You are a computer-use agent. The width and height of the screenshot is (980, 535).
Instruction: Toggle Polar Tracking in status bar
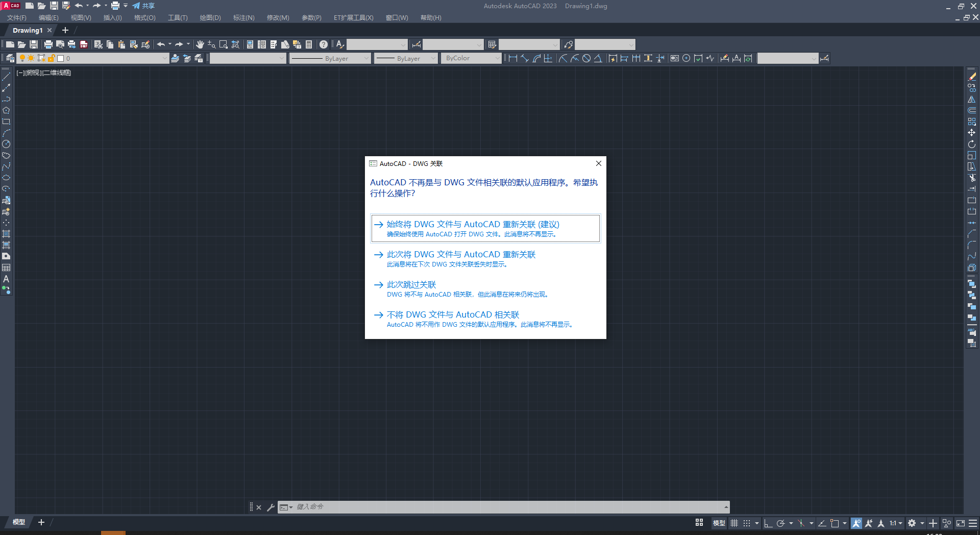(x=780, y=523)
